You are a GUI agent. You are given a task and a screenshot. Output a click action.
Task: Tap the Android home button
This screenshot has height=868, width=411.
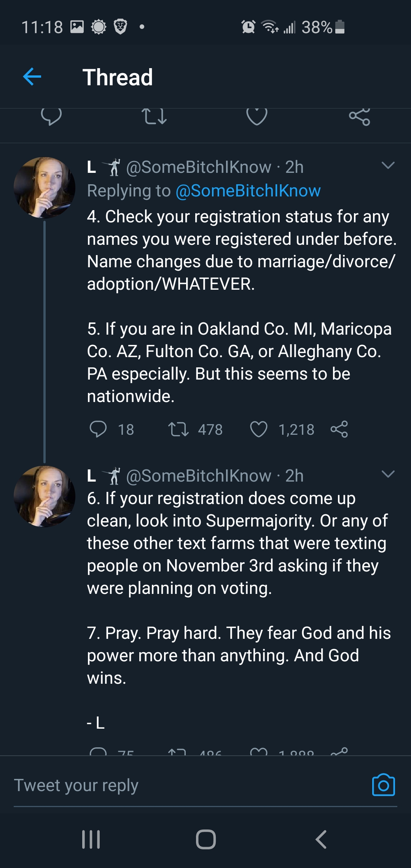(206, 839)
